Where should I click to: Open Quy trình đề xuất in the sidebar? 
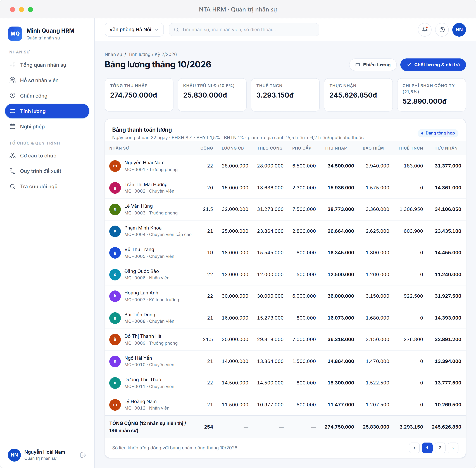47,171
